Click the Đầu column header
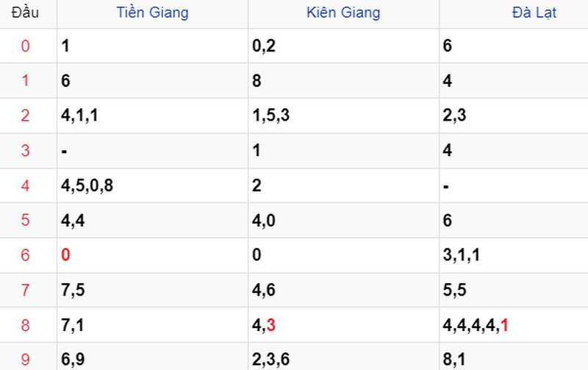This screenshot has height=370, width=588. pyautogui.click(x=25, y=13)
